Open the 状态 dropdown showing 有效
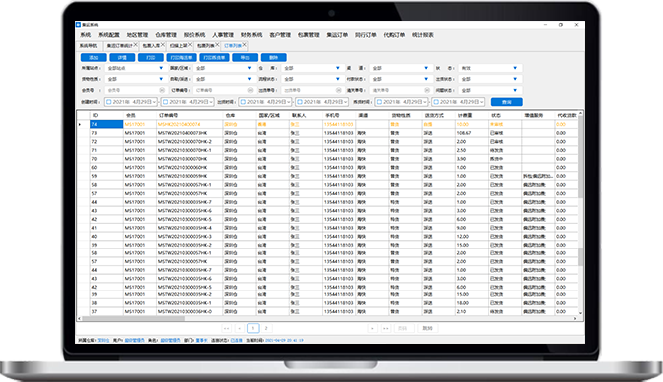Screen dimensions: 663x382 pos(490,68)
